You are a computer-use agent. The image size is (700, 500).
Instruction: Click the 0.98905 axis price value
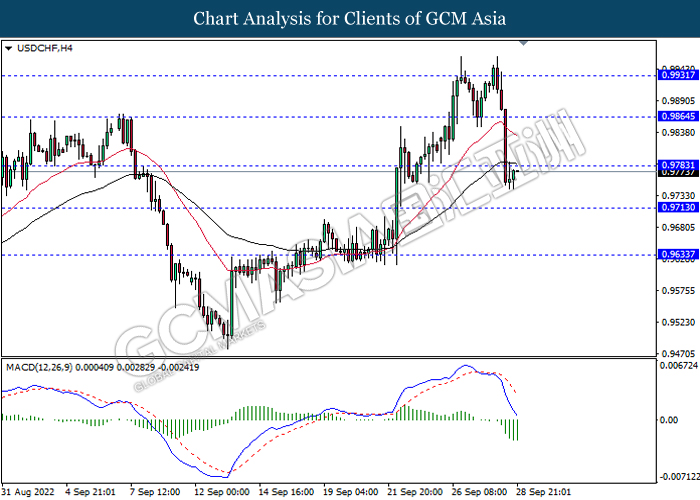[678, 101]
